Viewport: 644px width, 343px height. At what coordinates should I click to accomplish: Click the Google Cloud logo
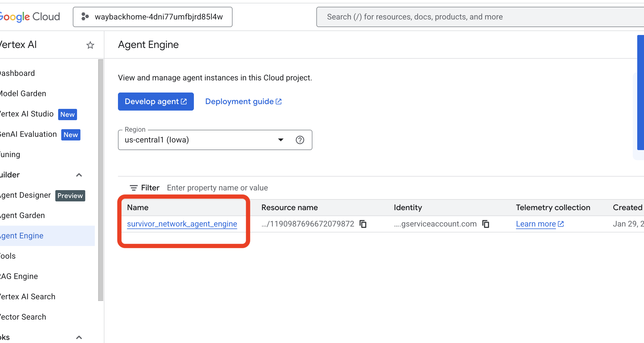[30, 17]
